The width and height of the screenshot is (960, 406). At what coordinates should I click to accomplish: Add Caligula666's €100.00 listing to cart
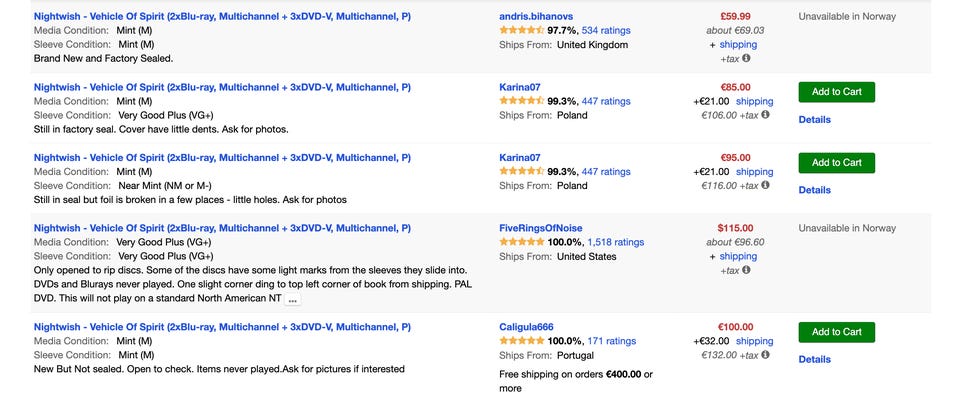coord(836,332)
